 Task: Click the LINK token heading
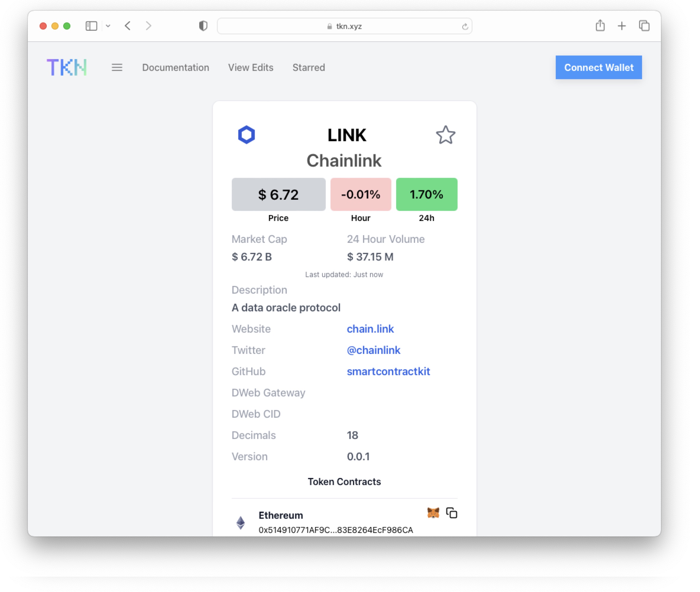click(347, 135)
